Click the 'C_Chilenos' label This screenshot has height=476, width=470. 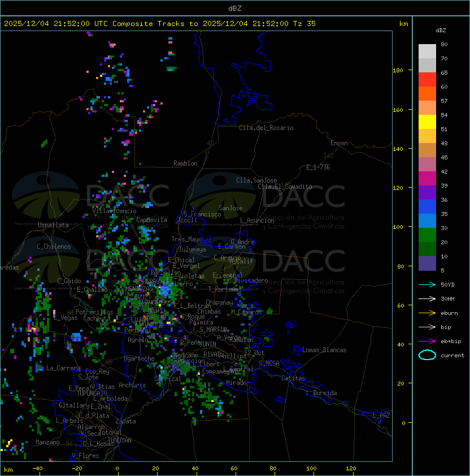[54, 246]
